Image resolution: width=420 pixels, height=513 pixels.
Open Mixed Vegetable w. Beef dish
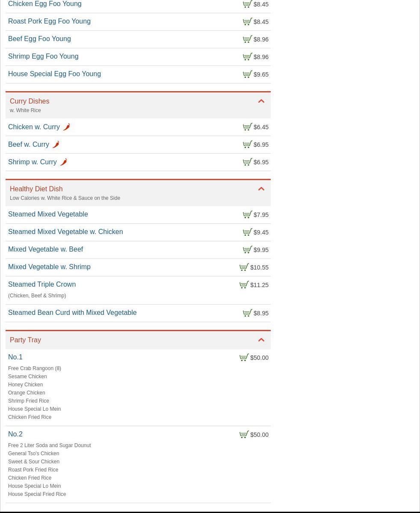45,249
